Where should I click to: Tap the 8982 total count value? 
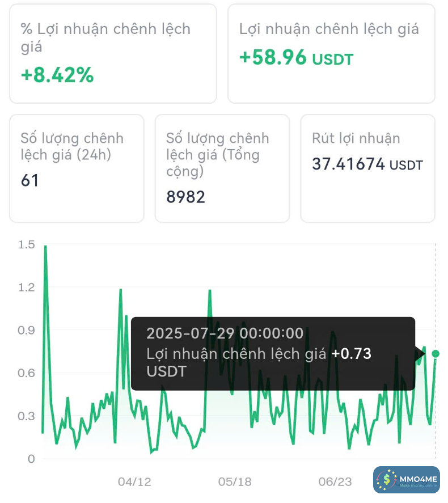[x=185, y=197]
